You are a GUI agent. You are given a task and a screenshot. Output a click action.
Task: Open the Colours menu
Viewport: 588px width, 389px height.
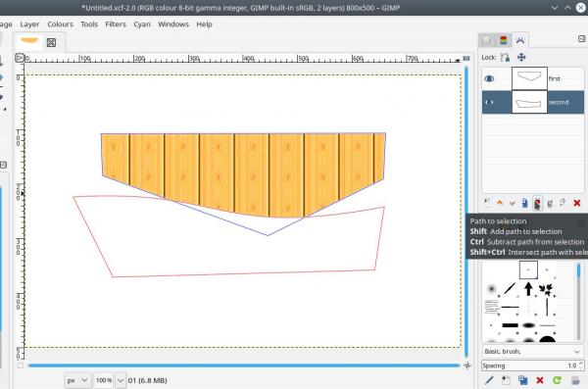60,24
